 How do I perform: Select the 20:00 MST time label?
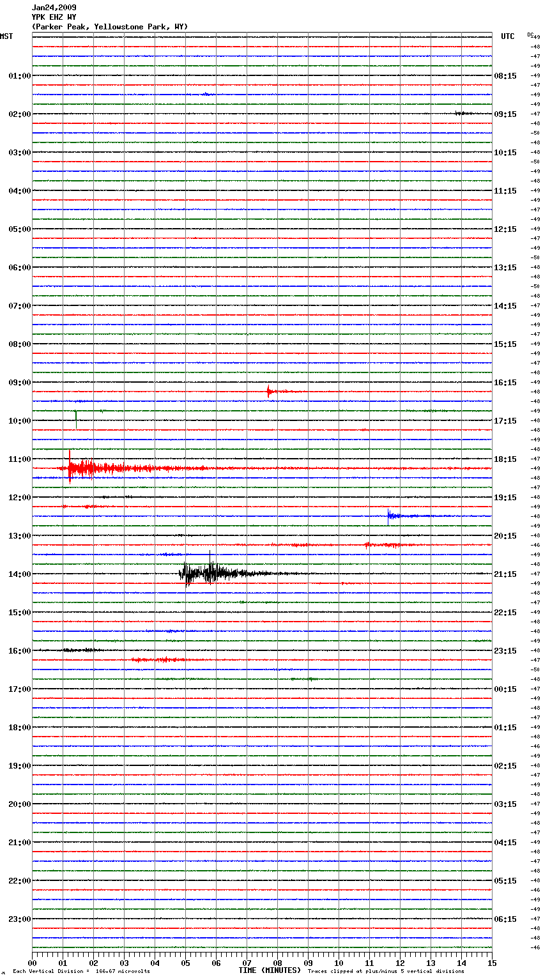20,804
